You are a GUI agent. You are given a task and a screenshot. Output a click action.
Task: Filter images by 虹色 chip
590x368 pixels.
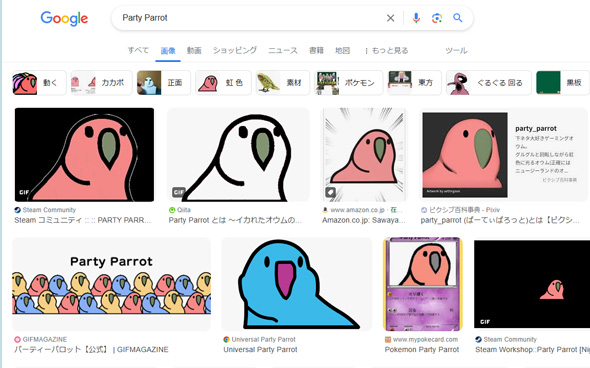(x=223, y=83)
